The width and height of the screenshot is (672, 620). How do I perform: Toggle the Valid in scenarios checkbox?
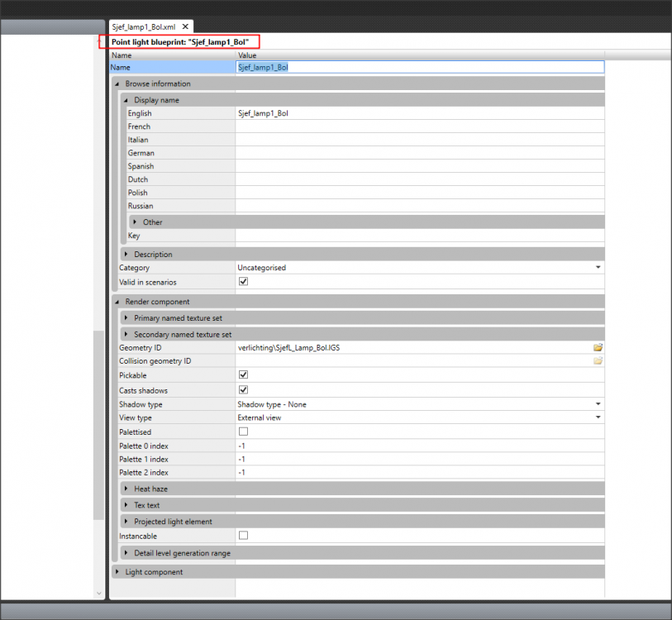243,282
